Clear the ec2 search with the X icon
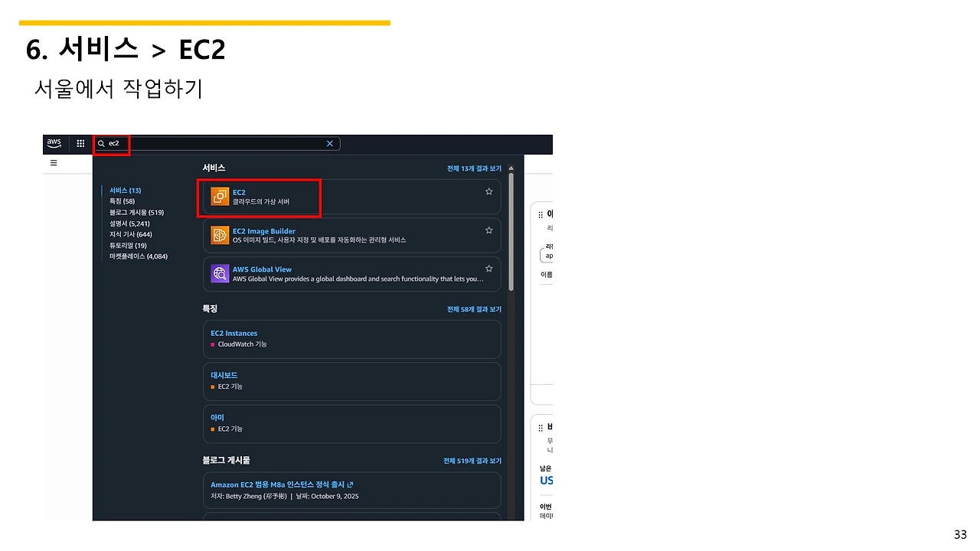Image resolution: width=980 pixels, height=551 pixels. pos(330,143)
